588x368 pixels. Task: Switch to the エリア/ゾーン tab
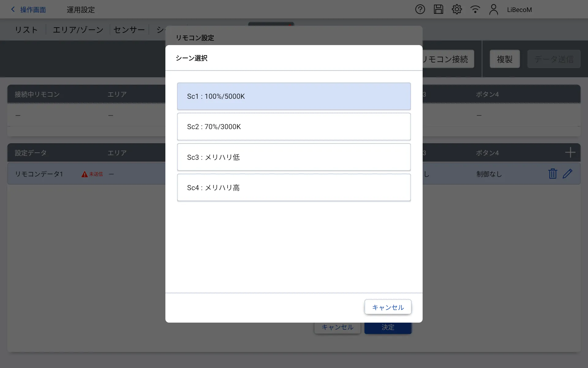tap(78, 30)
